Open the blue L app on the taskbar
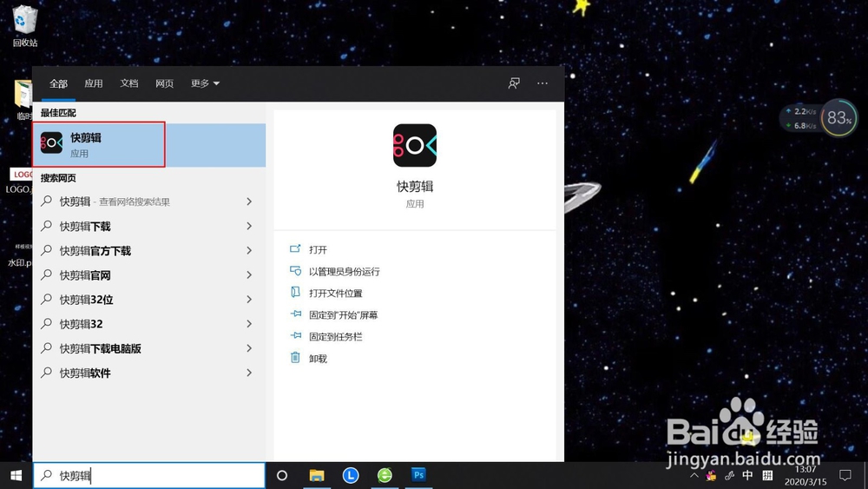Screen dimensions: 868x489 351,475
